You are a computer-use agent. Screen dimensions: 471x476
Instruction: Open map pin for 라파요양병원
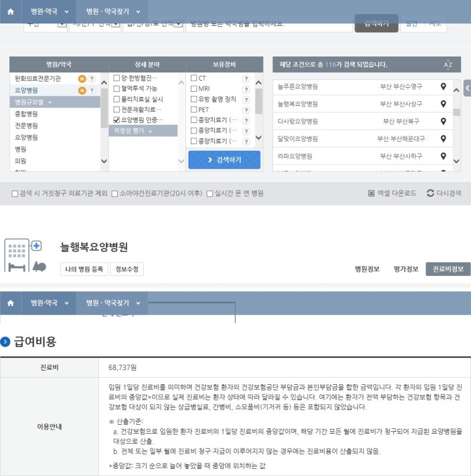click(443, 156)
